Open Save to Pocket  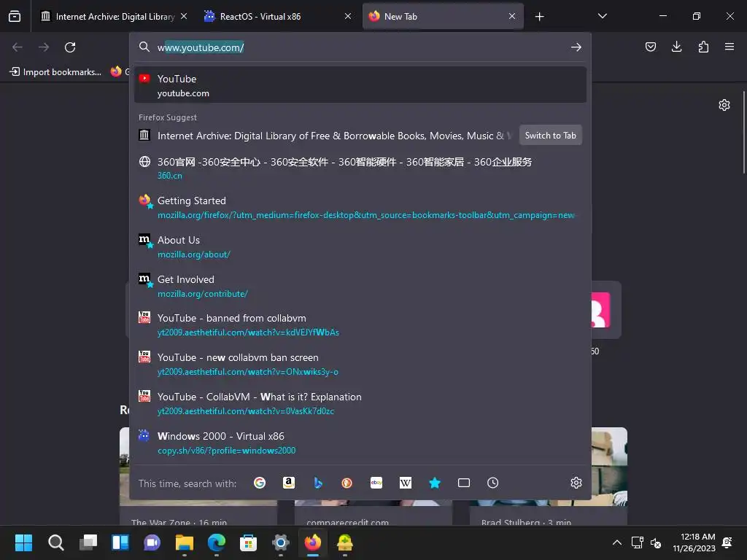[650, 47]
